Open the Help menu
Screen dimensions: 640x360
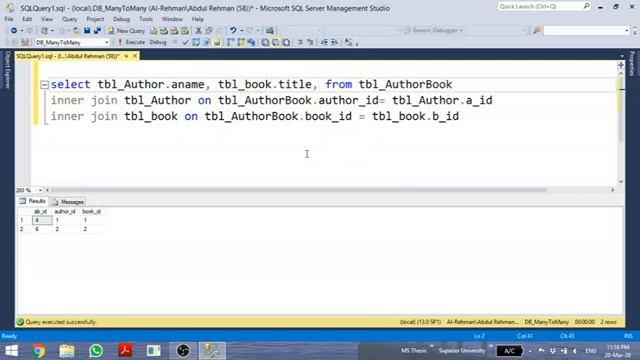pos(198,19)
